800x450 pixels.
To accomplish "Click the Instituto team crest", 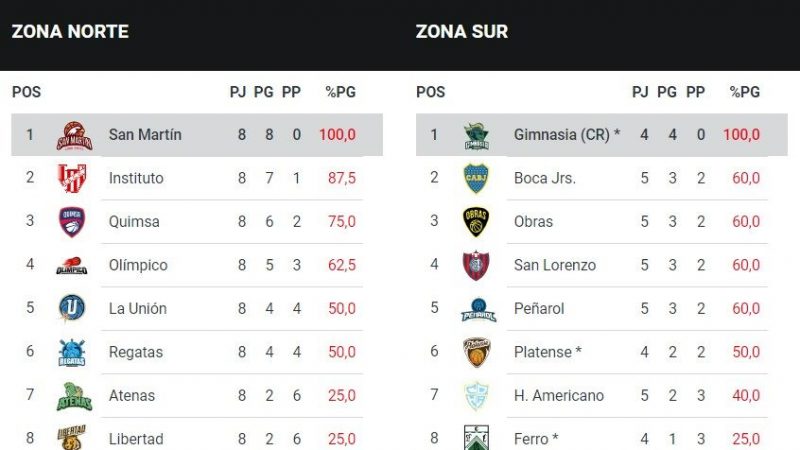I will click(x=72, y=178).
